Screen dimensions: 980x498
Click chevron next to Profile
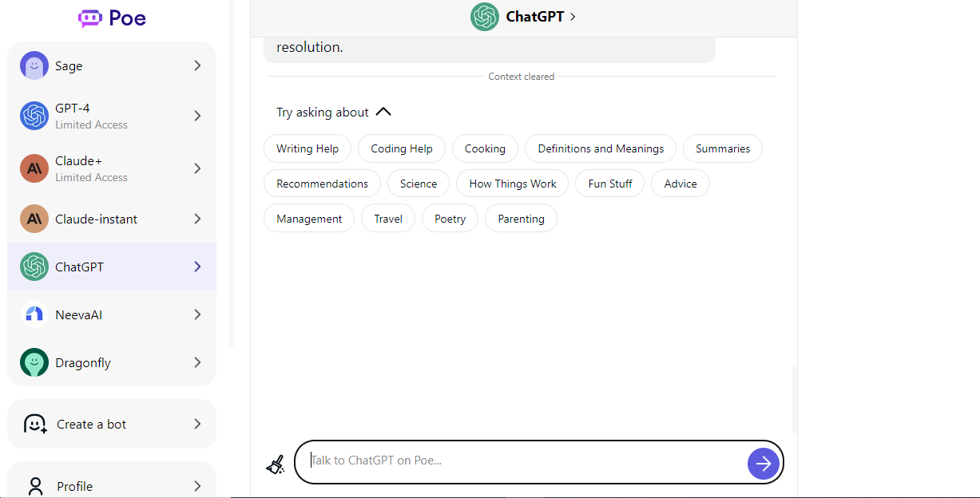tap(197, 486)
